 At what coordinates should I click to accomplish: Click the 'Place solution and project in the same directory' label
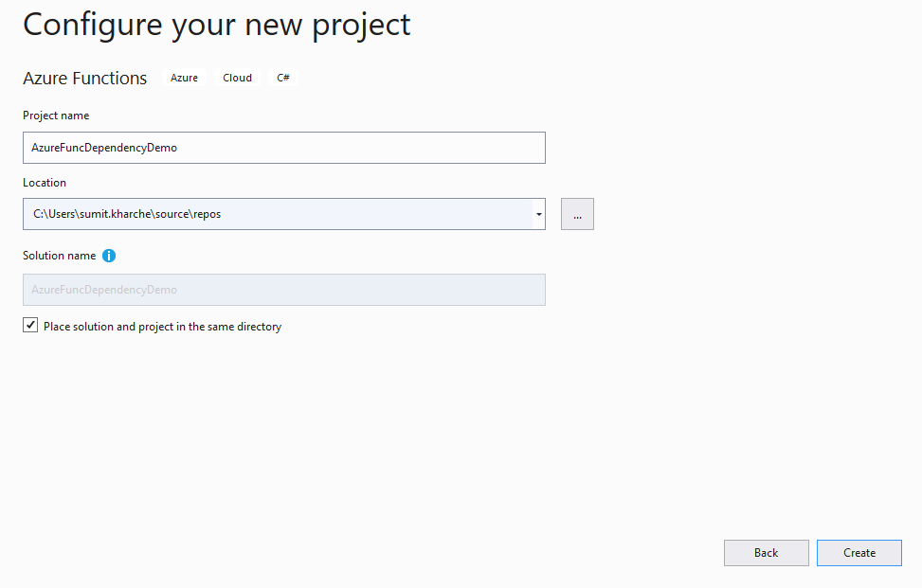point(162,327)
